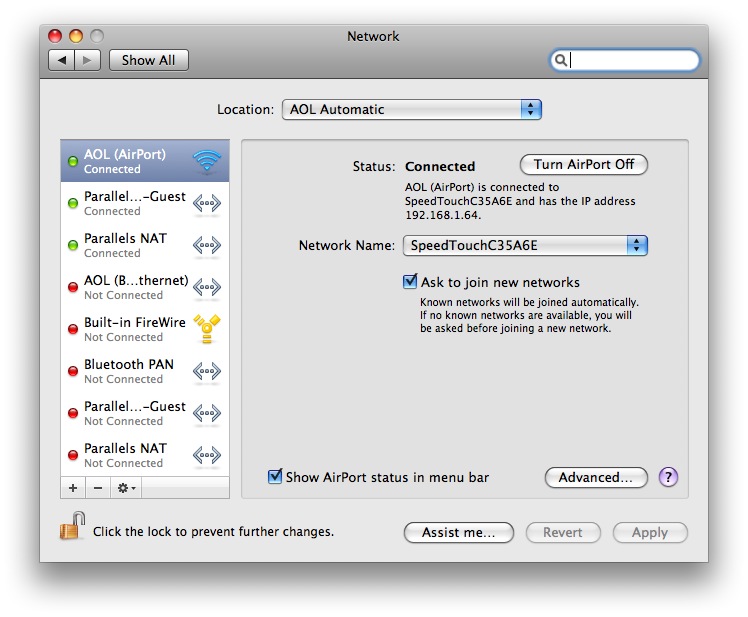Remove selected service with the minus button
Image resolution: width=748 pixels, height=617 pixels.
coord(98,488)
